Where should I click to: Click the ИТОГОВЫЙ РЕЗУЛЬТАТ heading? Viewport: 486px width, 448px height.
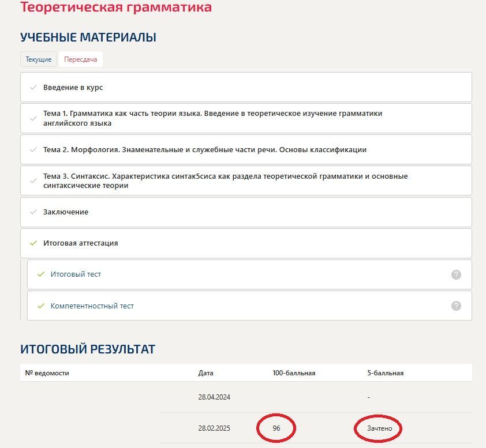coord(88,349)
